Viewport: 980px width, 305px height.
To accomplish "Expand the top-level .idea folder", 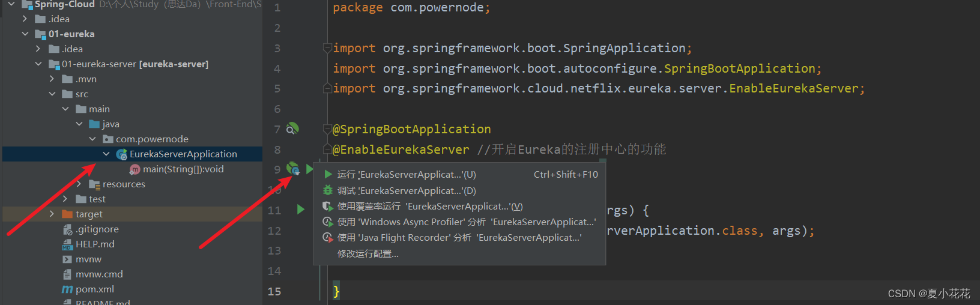I will pos(25,19).
